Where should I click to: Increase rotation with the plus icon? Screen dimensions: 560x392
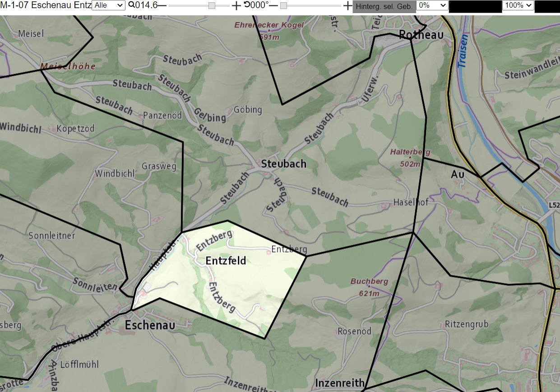click(x=347, y=5)
